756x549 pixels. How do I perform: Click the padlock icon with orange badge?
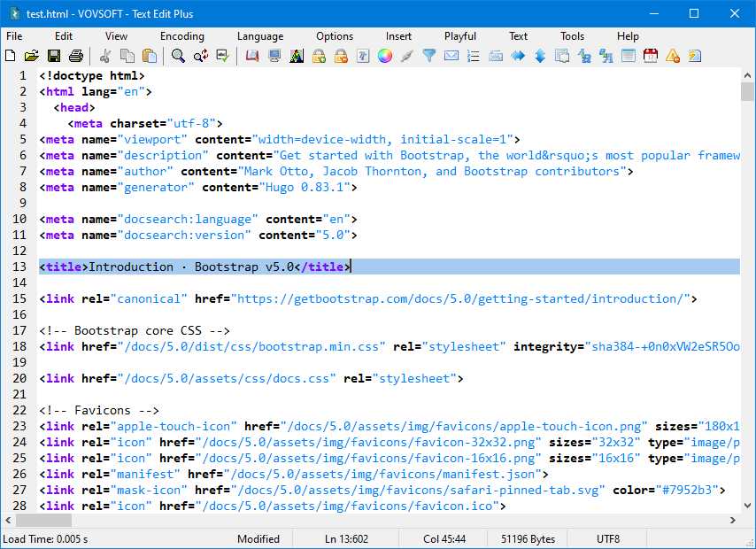pyautogui.click(x=341, y=56)
